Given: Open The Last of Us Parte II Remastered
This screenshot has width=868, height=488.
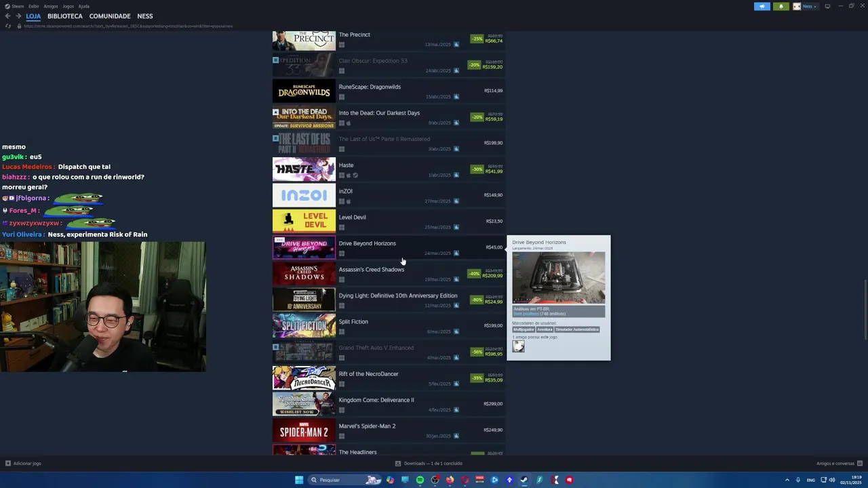Looking at the screenshot, I should 387,144.
